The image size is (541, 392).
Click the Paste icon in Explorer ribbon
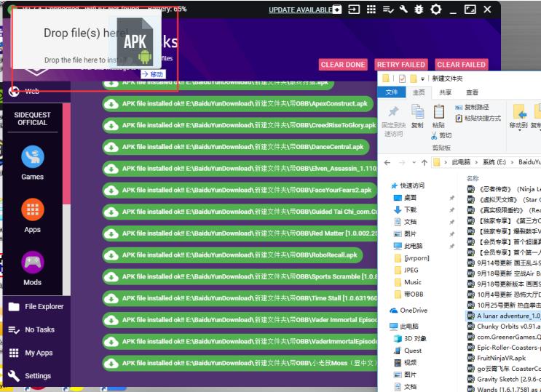click(x=438, y=116)
